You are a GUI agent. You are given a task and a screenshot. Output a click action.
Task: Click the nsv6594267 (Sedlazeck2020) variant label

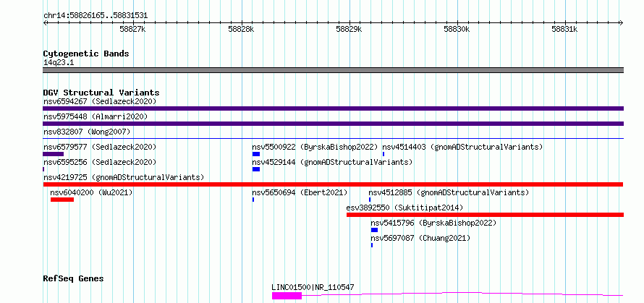[100, 101]
